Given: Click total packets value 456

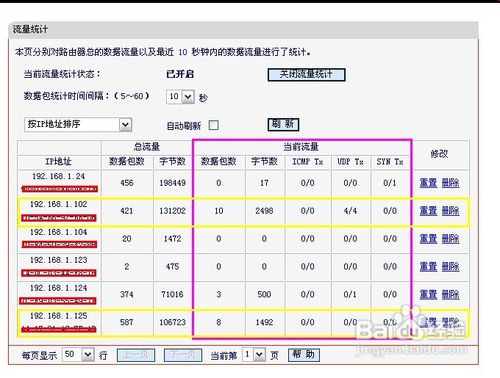Looking at the screenshot, I should pyautogui.click(x=127, y=183).
